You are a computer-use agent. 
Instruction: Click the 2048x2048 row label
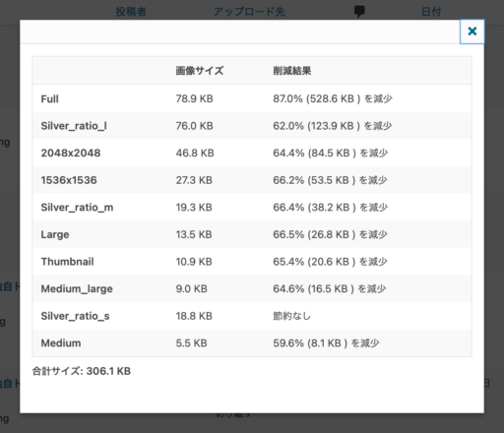coord(71,154)
